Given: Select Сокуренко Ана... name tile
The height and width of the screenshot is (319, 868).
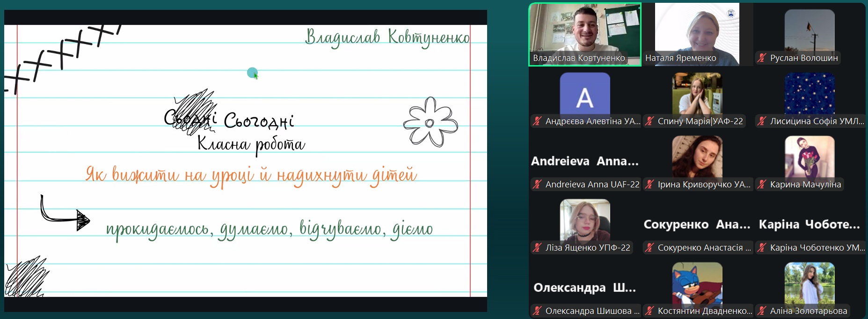Looking at the screenshot, I should coord(697,224).
